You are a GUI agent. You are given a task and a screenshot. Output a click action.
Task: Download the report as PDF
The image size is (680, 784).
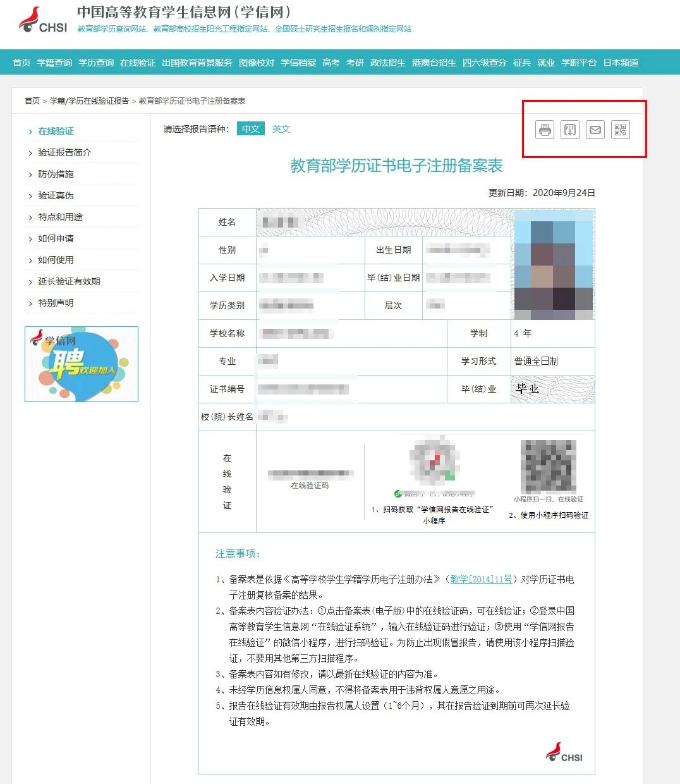pos(570,130)
